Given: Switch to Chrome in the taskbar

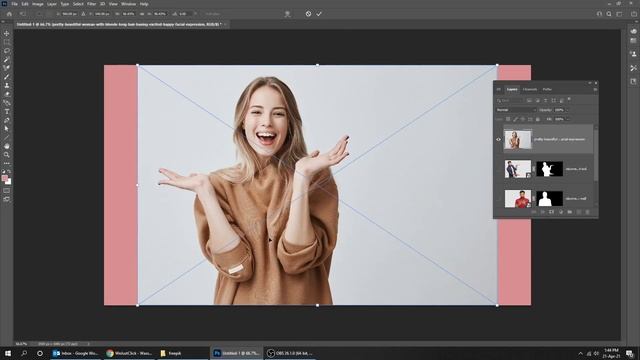Looking at the screenshot, I should [x=129, y=353].
